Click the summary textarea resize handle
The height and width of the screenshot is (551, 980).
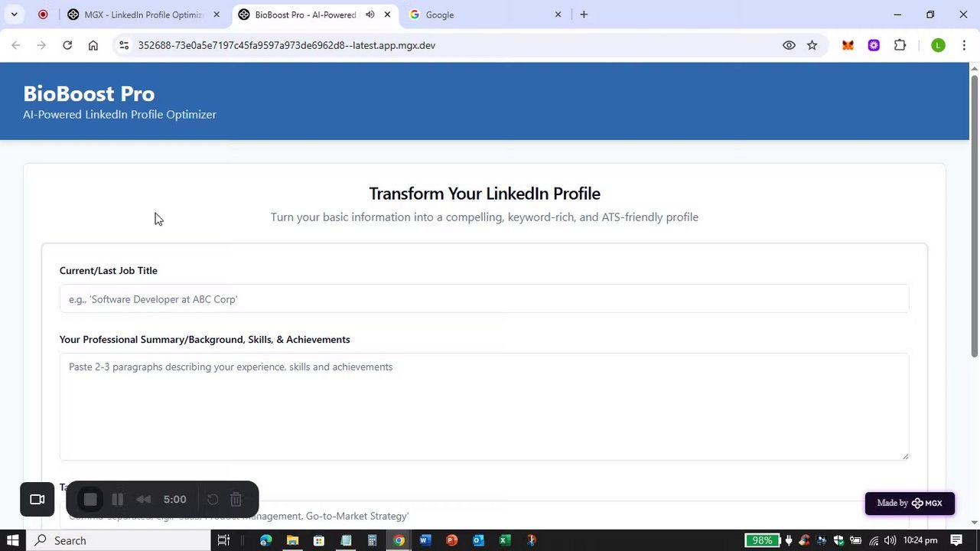click(906, 457)
